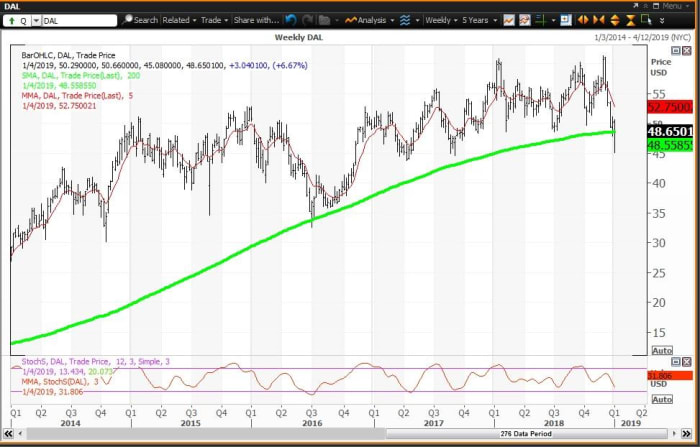
Task: Open the 5 Years range dropdown
Action: pyautogui.click(x=476, y=20)
